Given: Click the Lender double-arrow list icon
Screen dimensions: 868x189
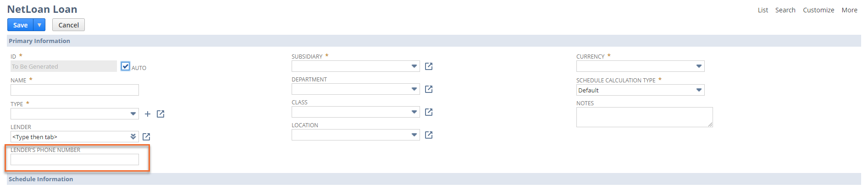Looking at the screenshot, I should pos(133,137).
